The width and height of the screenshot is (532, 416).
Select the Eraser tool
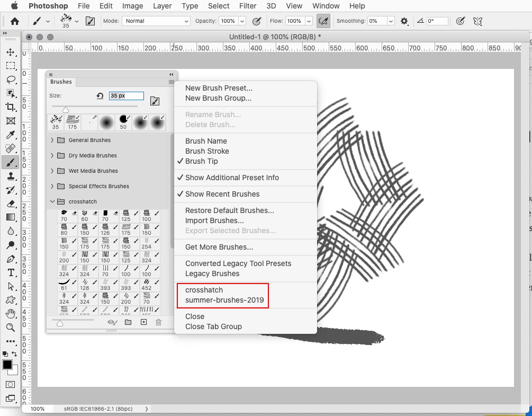pyautogui.click(x=11, y=203)
